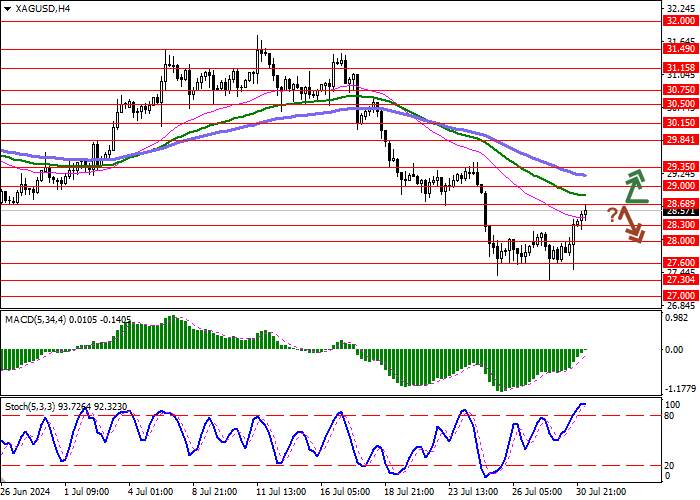
Task: Select the 28.689 price level label
Action: point(680,204)
